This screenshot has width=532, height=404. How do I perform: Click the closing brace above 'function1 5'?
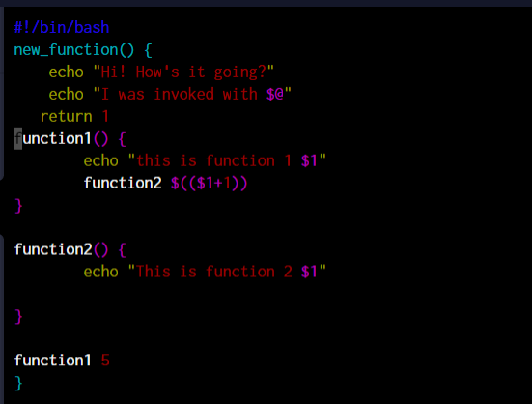click(x=18, y=316)
